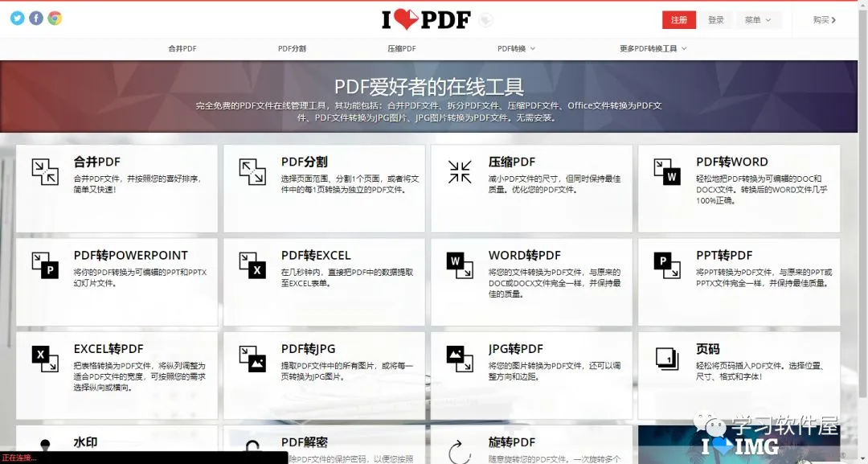Select 合并PDF in the navigation bar
Screen dimensions: 868x464
click(x=182, y=49)
